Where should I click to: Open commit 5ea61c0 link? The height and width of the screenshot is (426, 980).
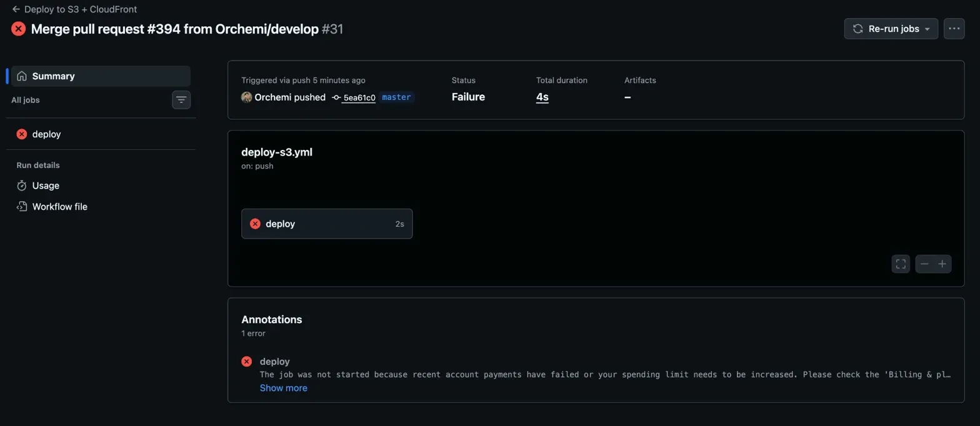[359, 97]
